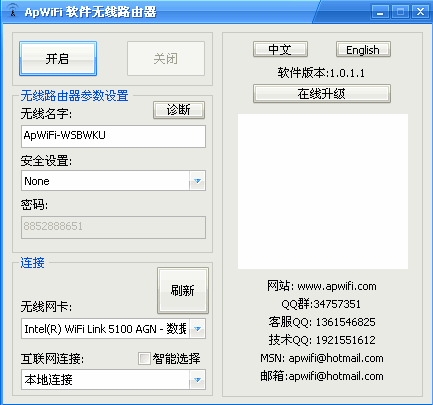Click the 密码 label
The image size is (433, 405).
(34, 205)
